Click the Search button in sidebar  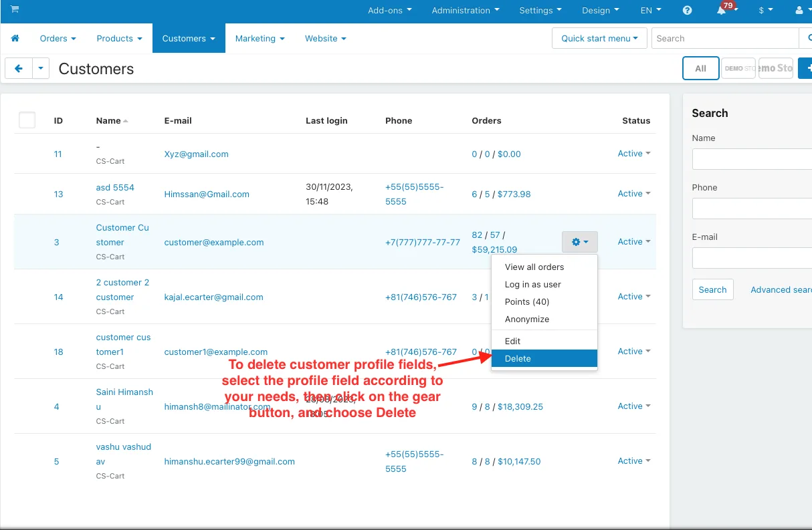(x=712, y=289)
